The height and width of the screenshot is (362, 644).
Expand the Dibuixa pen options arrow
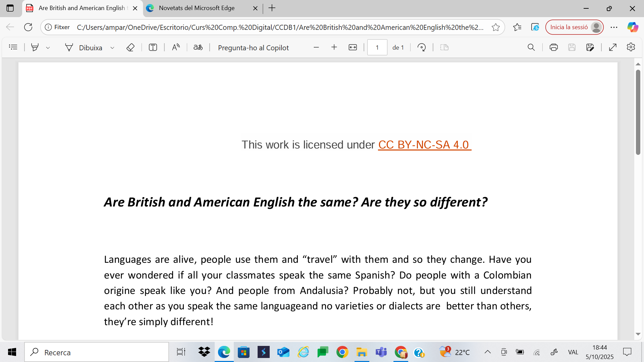point(112,48)
